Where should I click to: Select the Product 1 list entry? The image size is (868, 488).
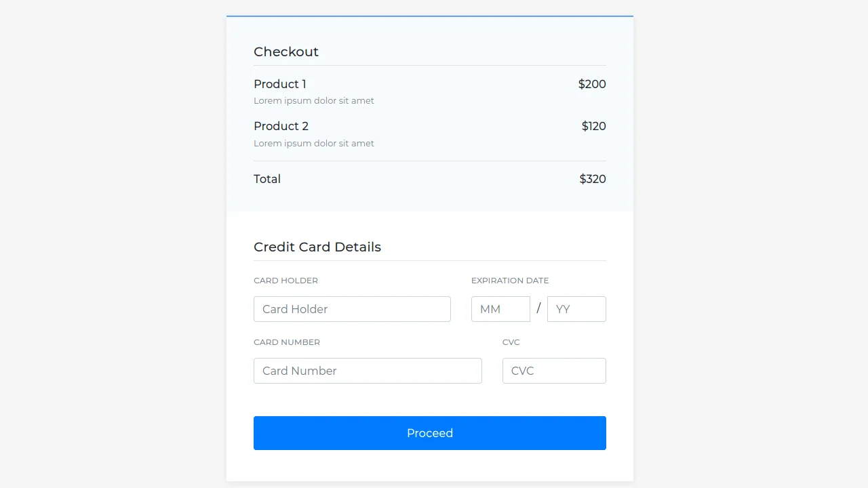pos(280,84)
